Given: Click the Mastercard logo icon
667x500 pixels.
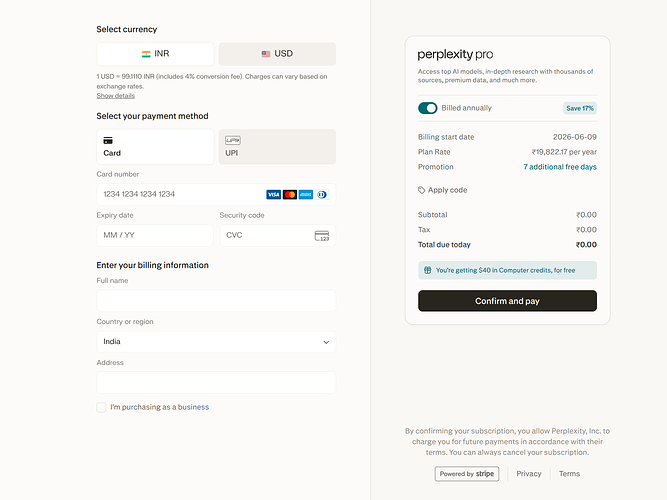Looking at the screenshot, I should tap(290, 194).
